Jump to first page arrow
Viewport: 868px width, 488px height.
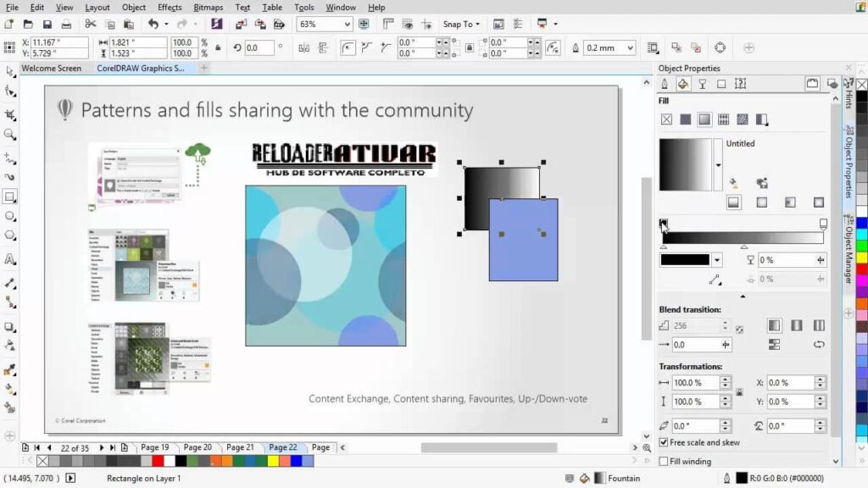pyautogui.click(x=37, y=447)
